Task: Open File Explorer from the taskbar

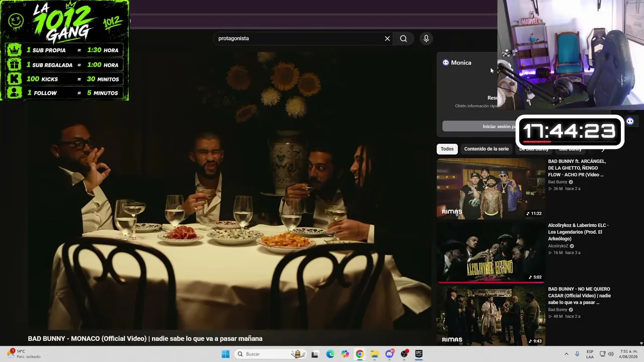Action: tap(374, 354)
